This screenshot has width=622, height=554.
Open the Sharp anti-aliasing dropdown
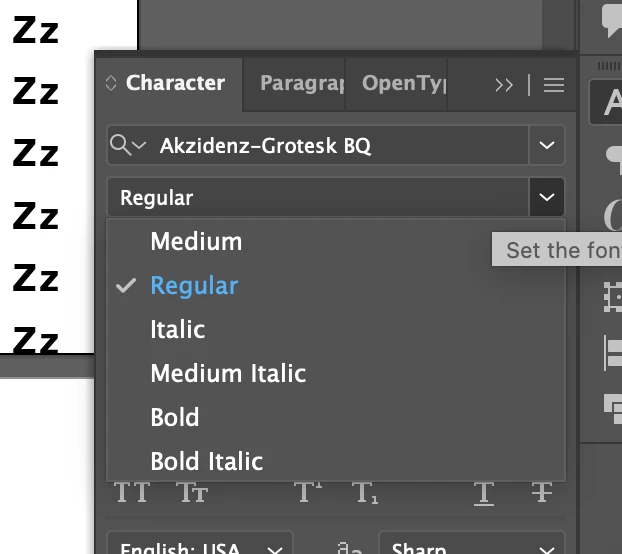click(472, 543)
